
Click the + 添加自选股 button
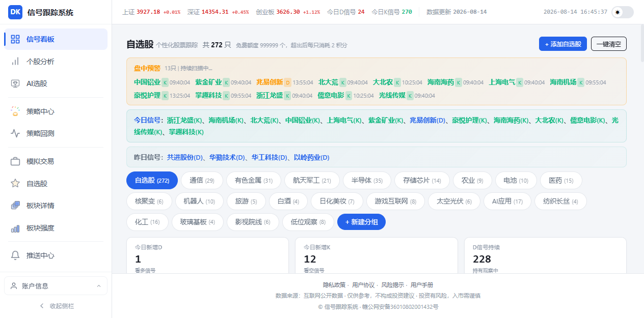(563, 44)
